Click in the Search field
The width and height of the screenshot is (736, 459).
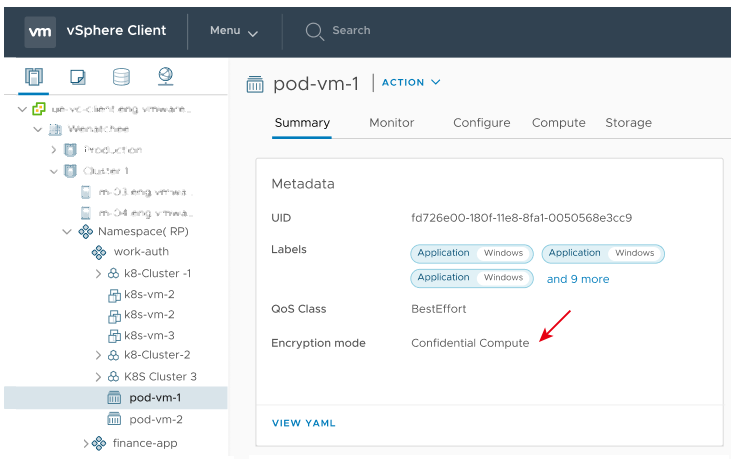tap(351, 31)
